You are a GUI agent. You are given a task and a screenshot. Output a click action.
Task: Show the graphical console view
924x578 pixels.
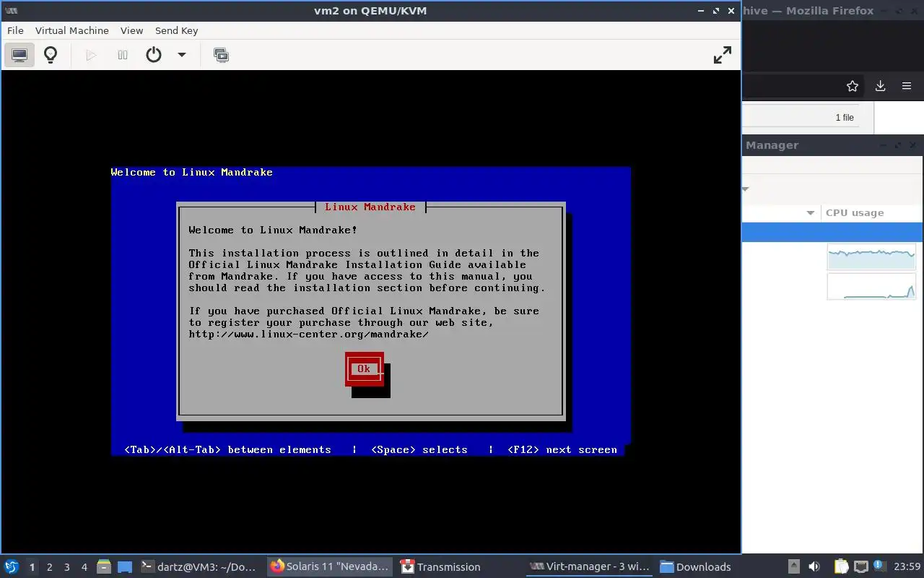pos(19,55)
